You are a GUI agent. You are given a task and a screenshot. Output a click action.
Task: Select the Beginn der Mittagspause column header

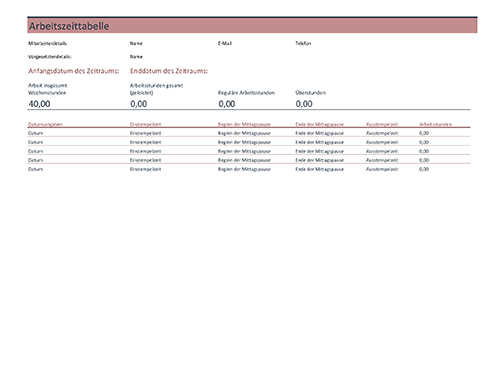pyautogui.click(x=244, y=124)
